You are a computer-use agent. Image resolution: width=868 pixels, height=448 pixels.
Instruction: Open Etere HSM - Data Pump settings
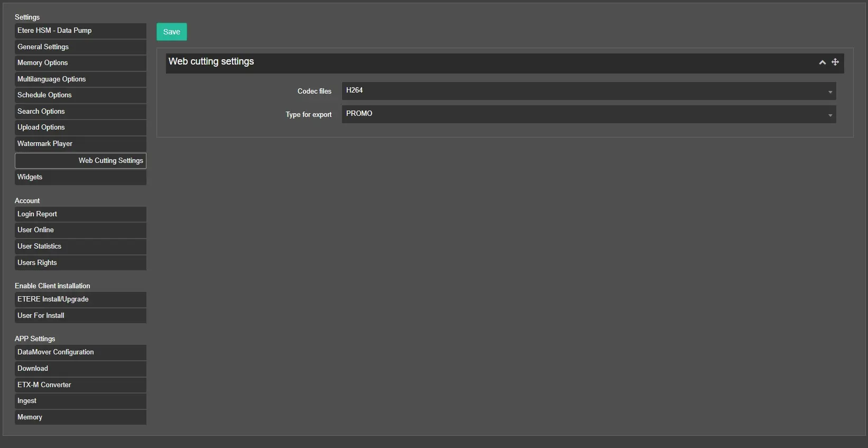click(80, 31)
